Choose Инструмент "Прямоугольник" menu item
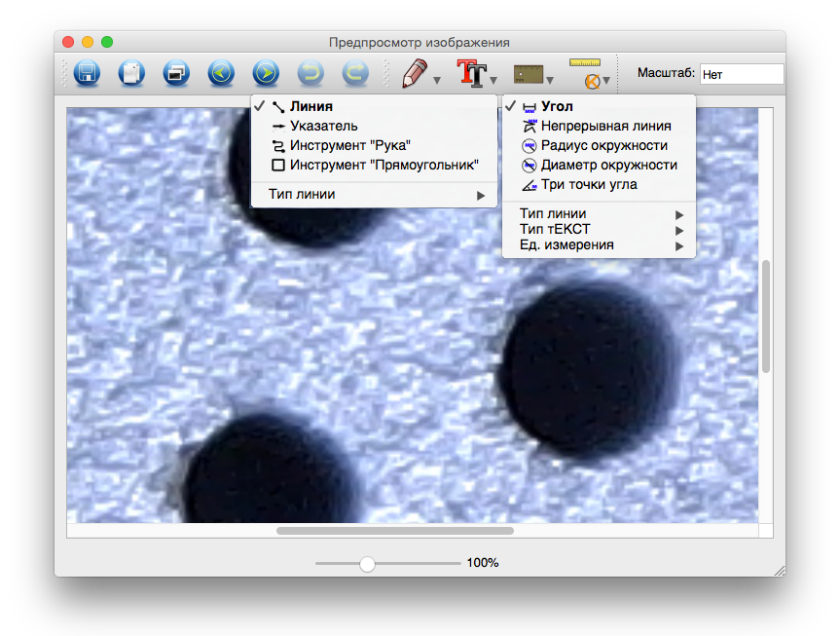The height and width of the screenshot is (636, 840). (374, 165)
